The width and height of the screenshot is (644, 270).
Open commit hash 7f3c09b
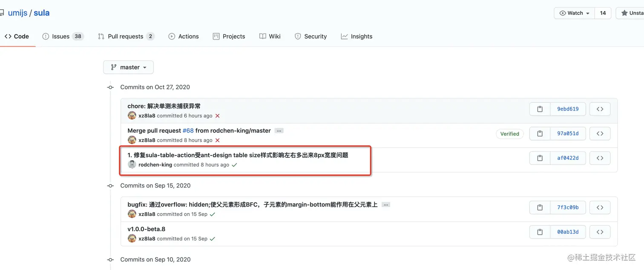point(568,207)
